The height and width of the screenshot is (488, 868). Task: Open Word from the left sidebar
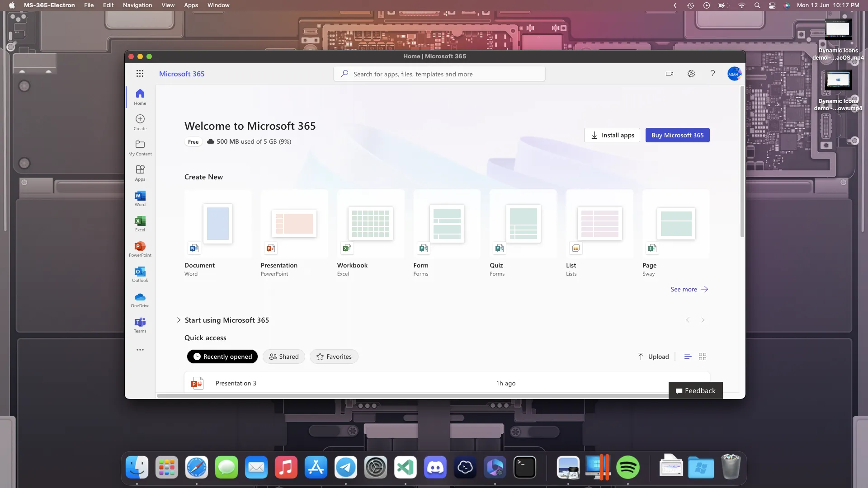[x=140, y=198]
